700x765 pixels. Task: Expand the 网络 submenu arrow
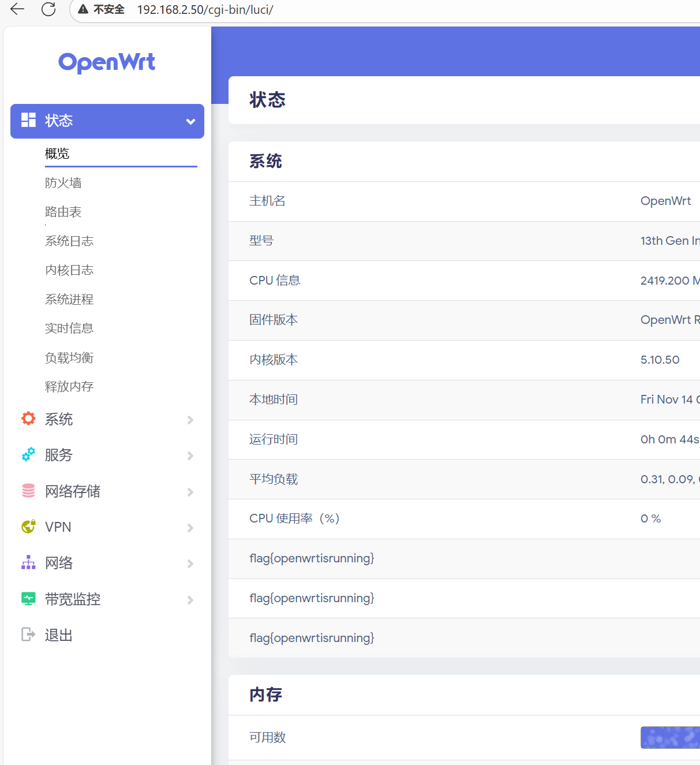[190, 564]
